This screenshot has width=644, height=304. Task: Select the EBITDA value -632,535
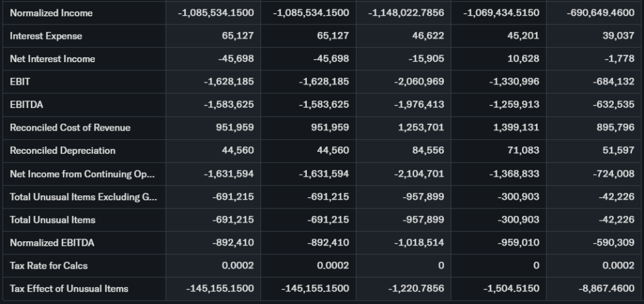click(613, 105)
